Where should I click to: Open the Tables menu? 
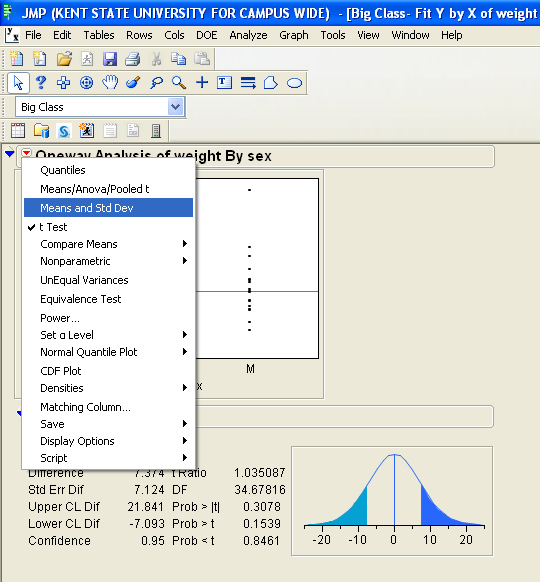click(99, 35)
